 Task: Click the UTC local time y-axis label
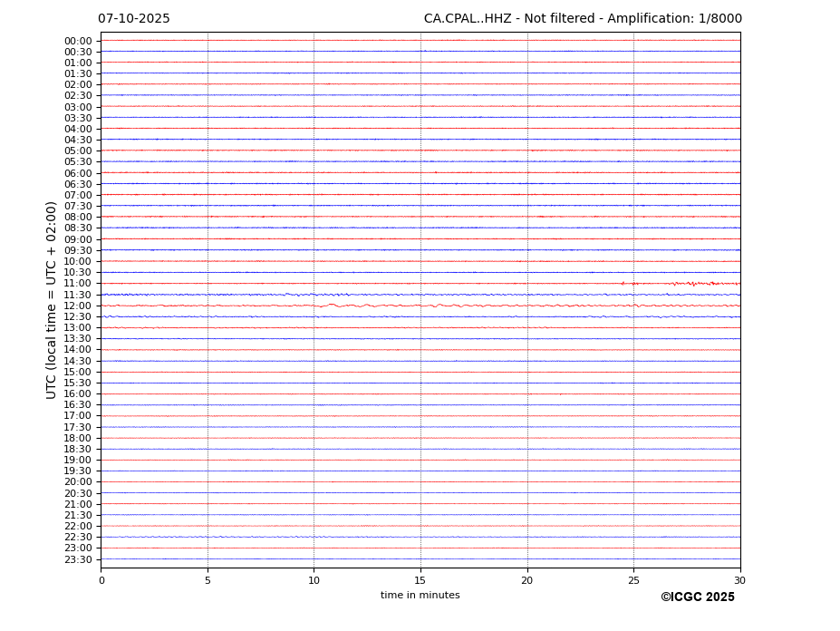(53, 300)
